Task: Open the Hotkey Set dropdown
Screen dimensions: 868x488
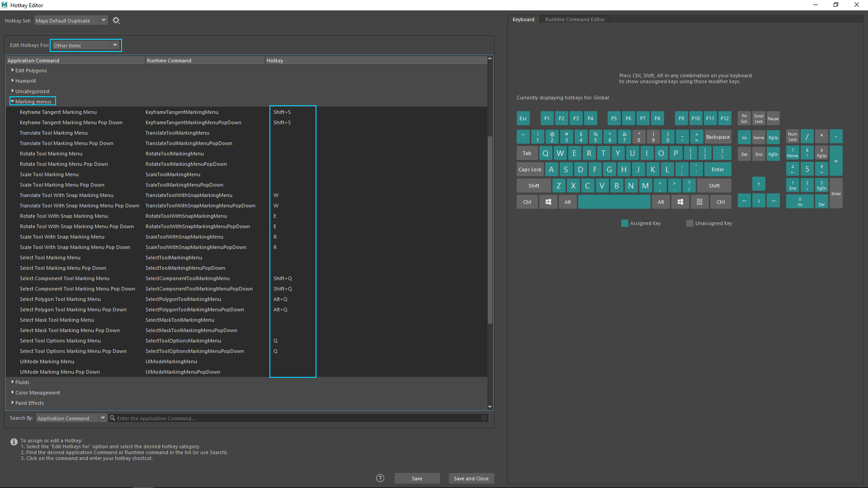Action: click(x=104, y=20)
